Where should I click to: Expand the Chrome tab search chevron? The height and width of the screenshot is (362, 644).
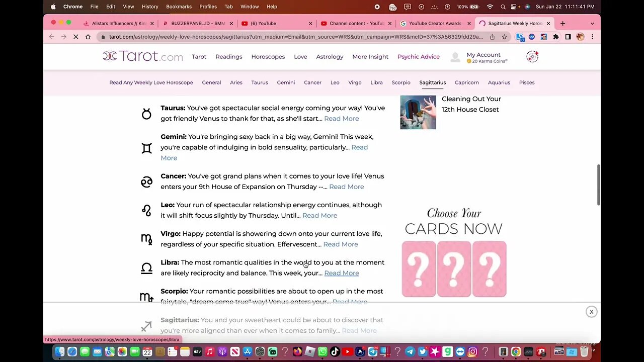click(592, 23)
